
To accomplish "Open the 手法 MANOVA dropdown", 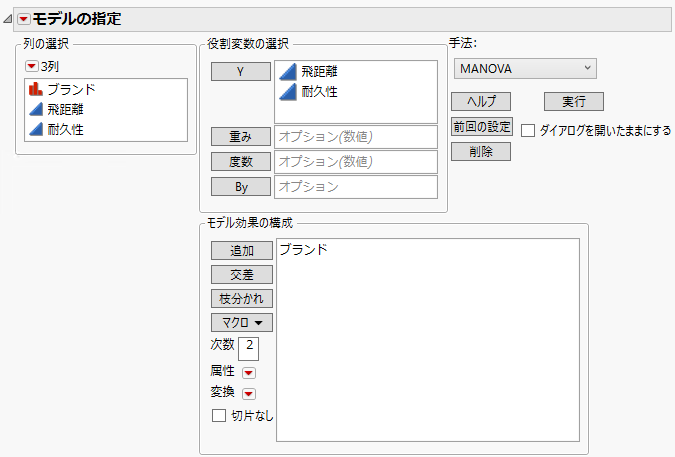I will coord(525,69).
